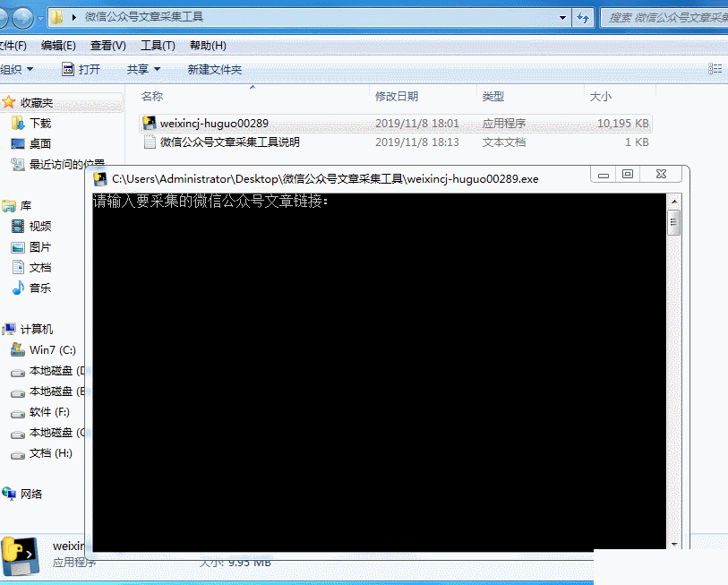Click the 收藏夹 star icon
Screen dimensions: 728x585
click(8, 102)
